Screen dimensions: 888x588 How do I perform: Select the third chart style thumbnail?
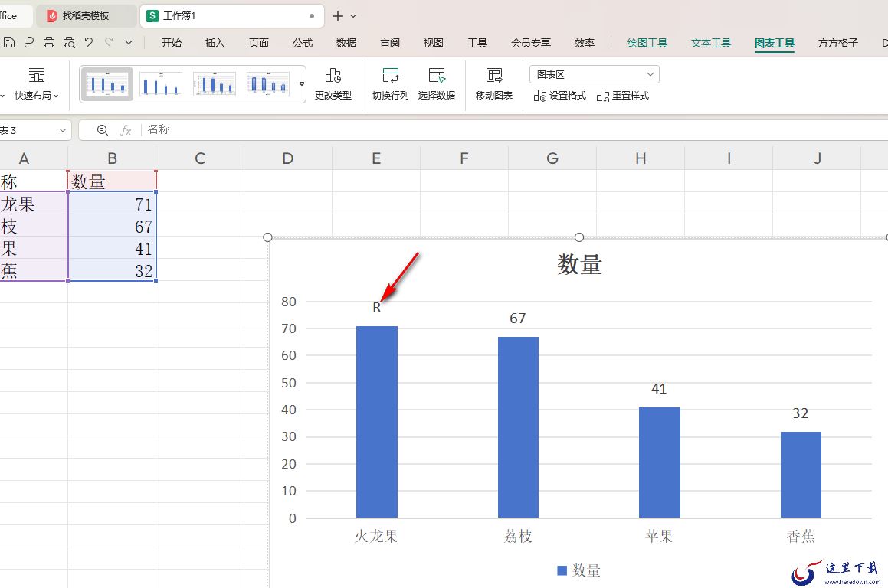click(x=215, y=84)
